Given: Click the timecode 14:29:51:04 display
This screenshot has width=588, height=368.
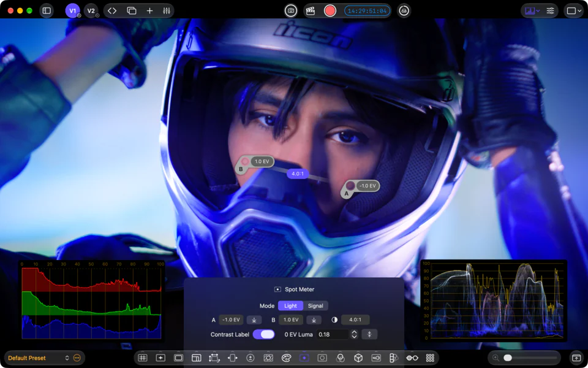Looking at the screenshot, I should click(367, 11).
